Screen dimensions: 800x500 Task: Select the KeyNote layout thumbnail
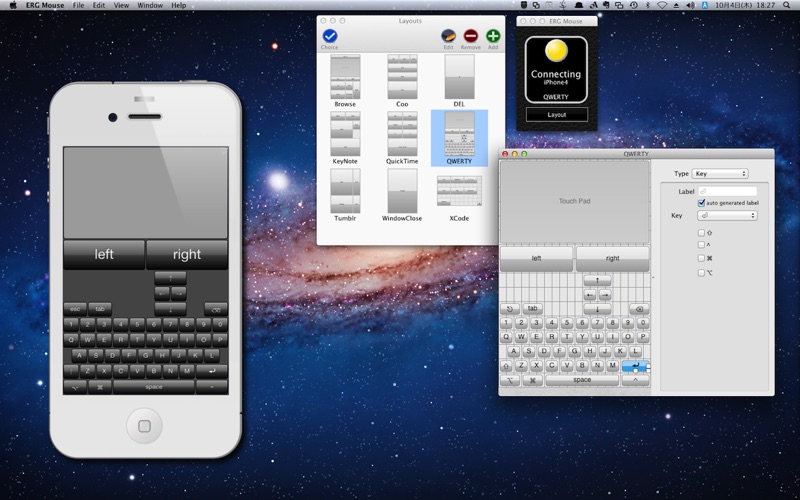(345, 135)
